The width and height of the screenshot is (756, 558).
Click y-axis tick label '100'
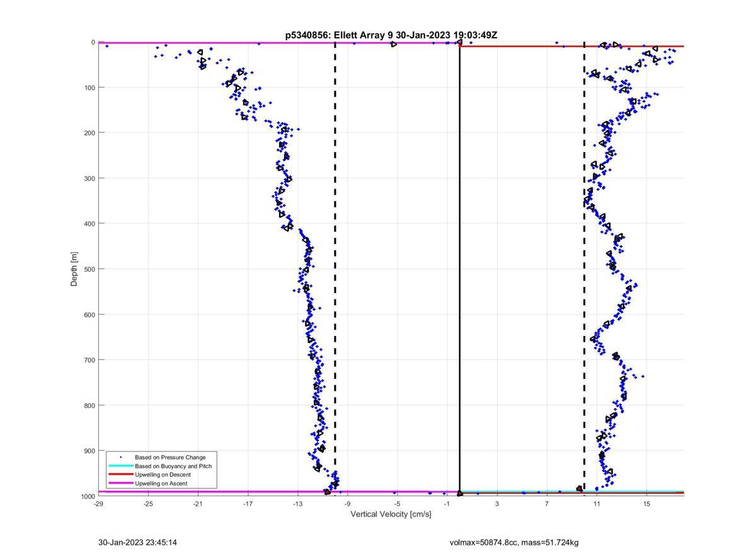coord(89,87)
